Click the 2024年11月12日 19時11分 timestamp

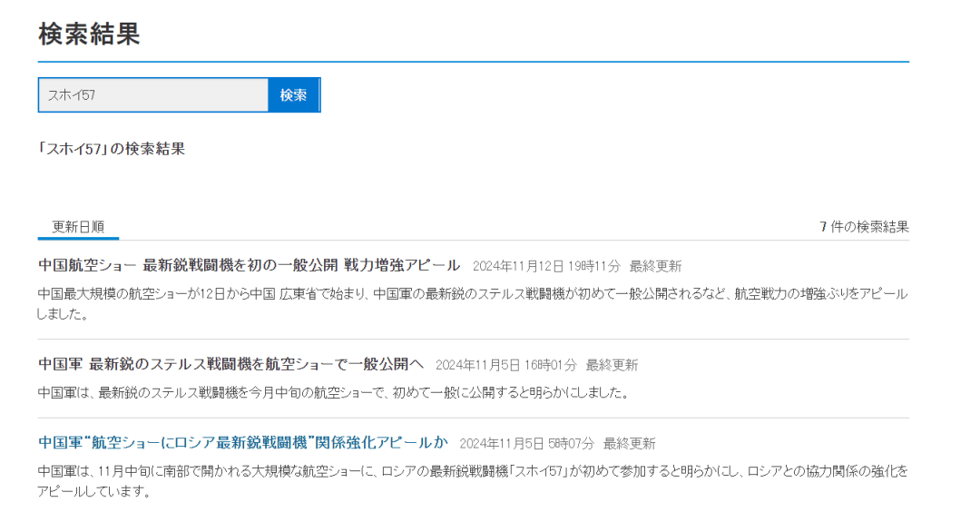[546, 267]
